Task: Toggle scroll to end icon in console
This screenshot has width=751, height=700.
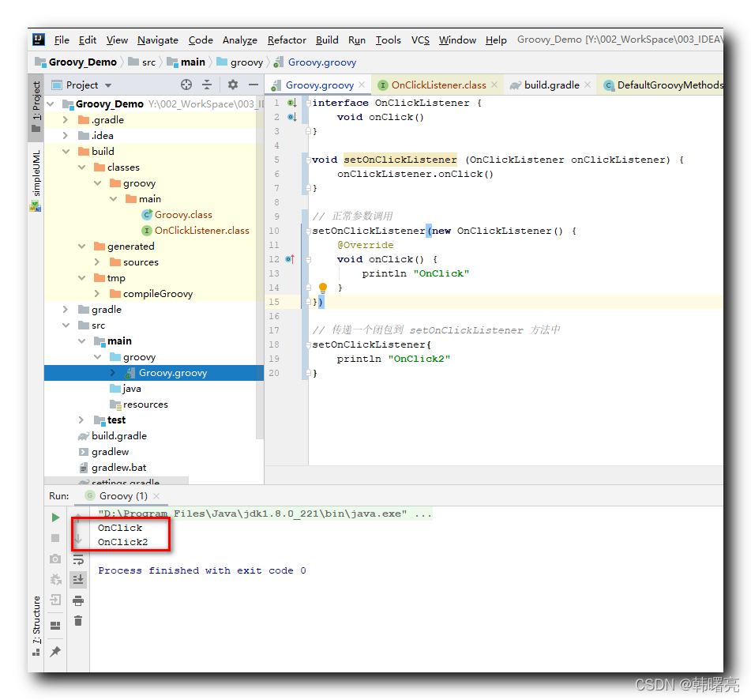Action: [x=78, y=580]
